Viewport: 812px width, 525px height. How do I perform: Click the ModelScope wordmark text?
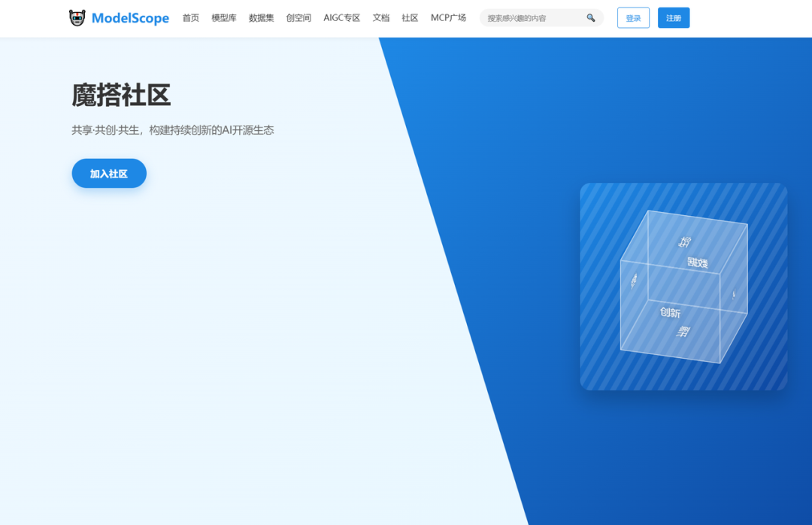tap(130, 17)
